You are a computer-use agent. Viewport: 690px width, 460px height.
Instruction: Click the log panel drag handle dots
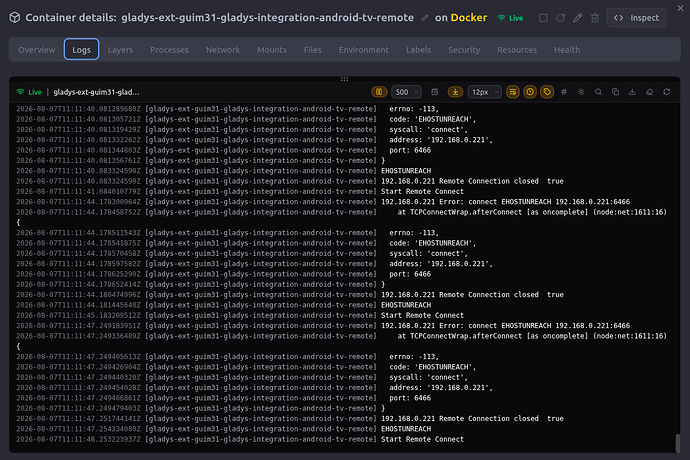[345, 79]
